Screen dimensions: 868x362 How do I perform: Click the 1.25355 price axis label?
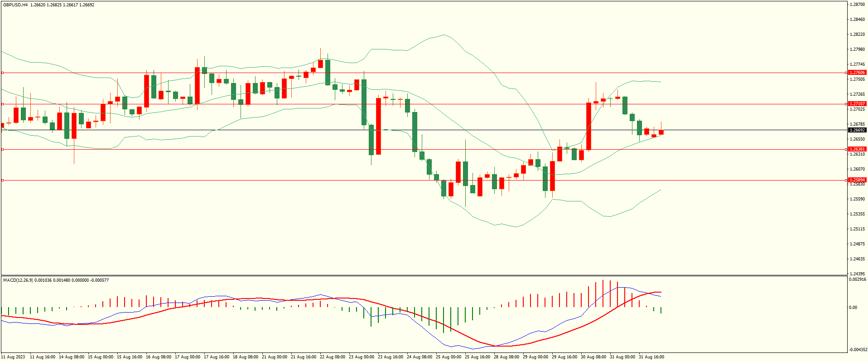858,214
